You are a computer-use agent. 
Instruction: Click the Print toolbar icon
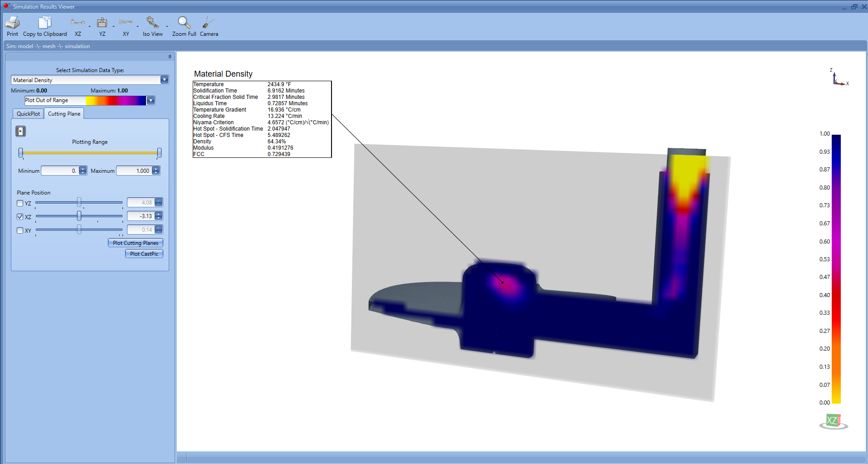click(x=12, y=22)
